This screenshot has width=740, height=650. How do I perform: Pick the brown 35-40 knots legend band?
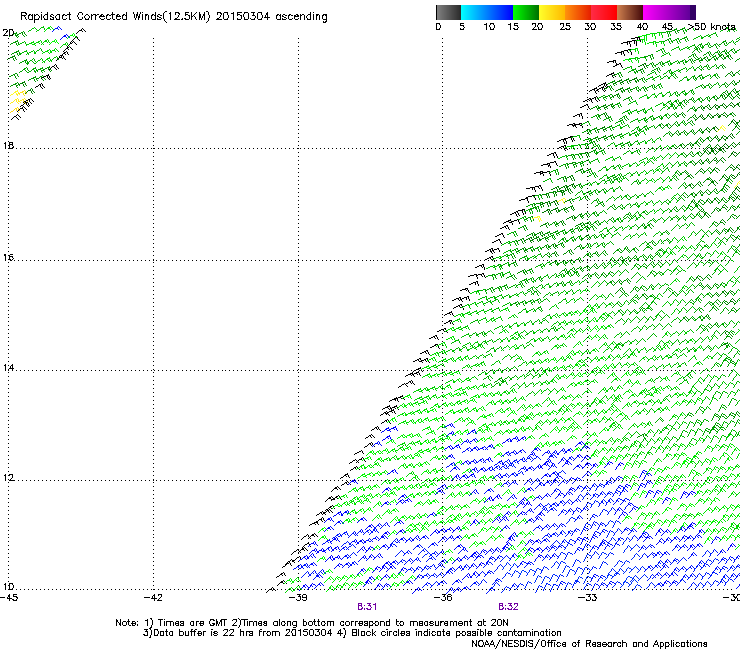click(x=630, y=12)
